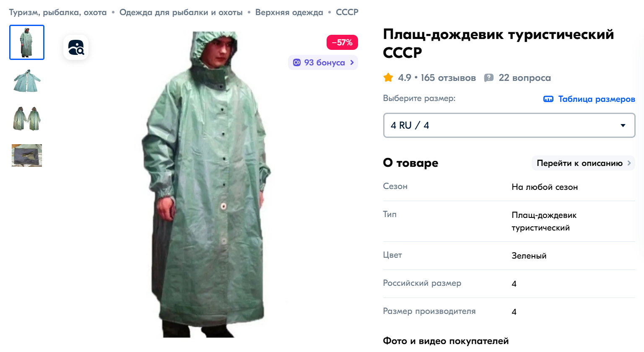
Task: Expand the Перейти к описанию chevron
Action: 629,163
